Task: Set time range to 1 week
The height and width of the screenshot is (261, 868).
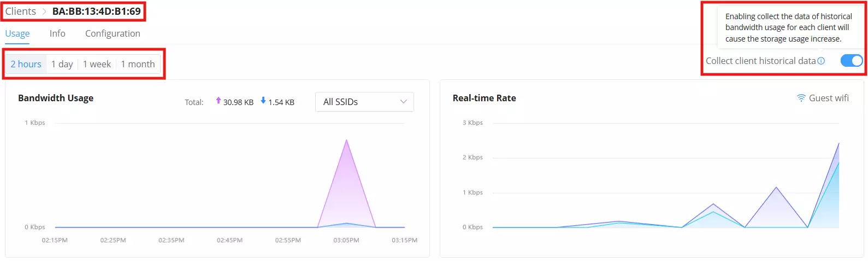Action: 97,64
